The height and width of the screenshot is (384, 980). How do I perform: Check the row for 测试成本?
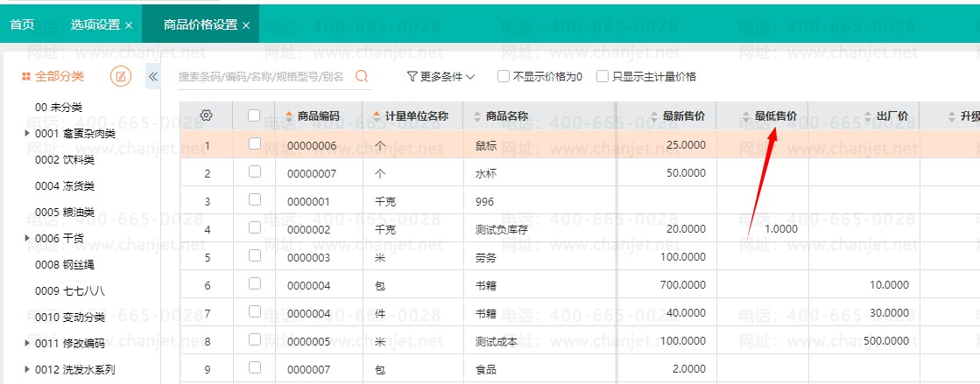[x=254, y=339]
